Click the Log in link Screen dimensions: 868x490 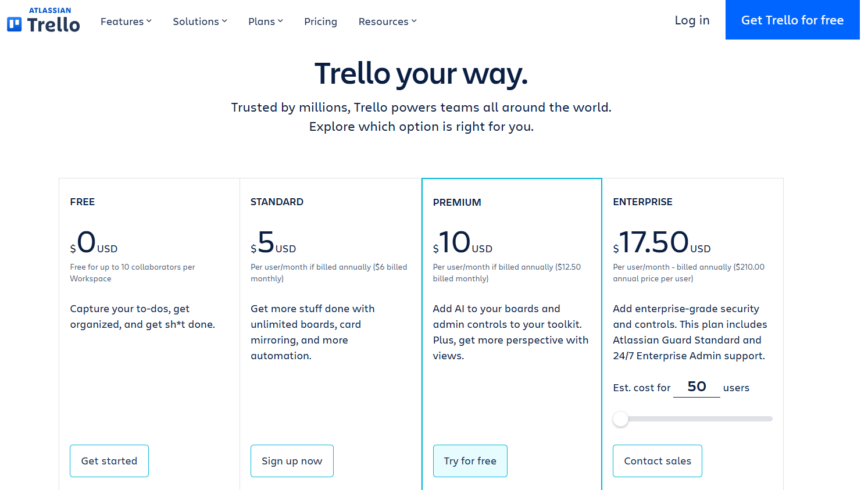click(692, 20)
